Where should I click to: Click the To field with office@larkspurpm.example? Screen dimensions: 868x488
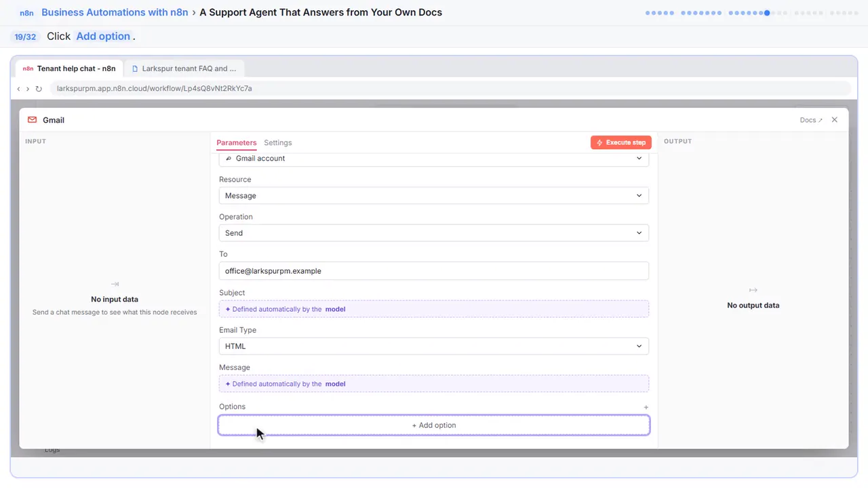(434, 271)
